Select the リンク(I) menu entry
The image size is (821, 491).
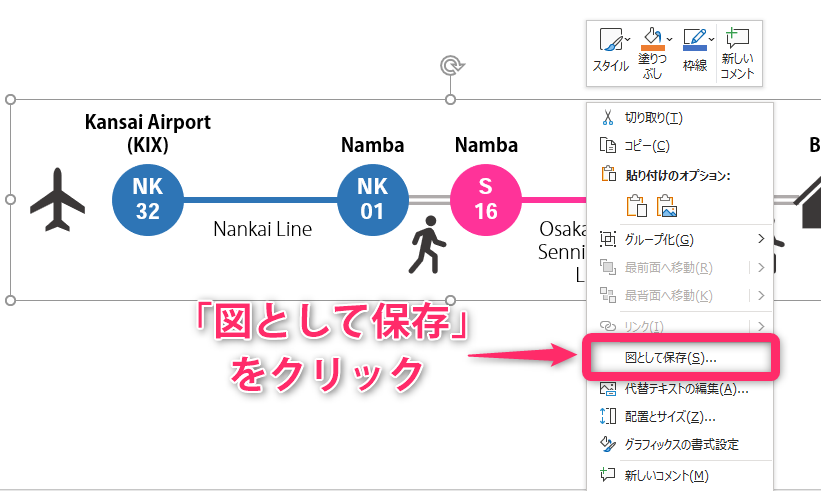(x=680, y=326)
